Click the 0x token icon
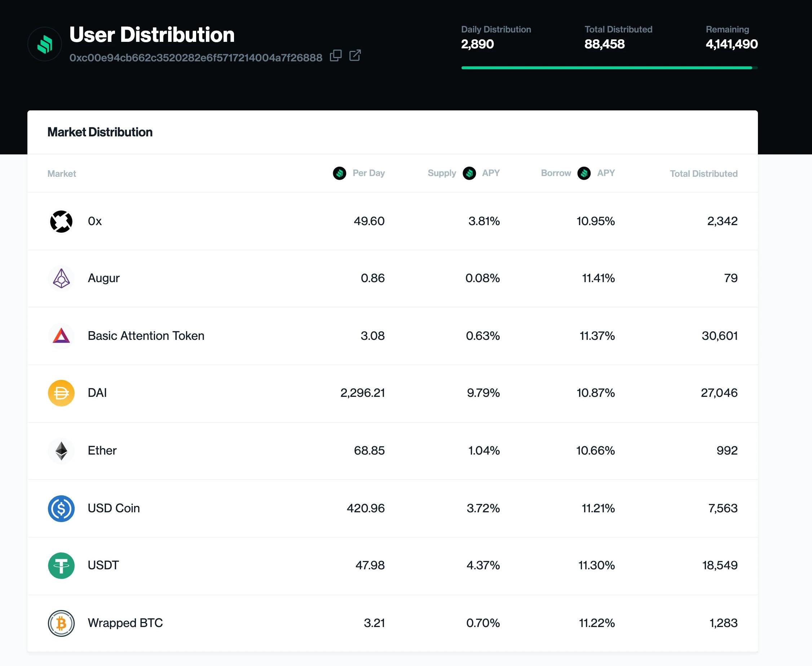Image resolution: width=812 pixels, height=666 pixels. point(61,222)
